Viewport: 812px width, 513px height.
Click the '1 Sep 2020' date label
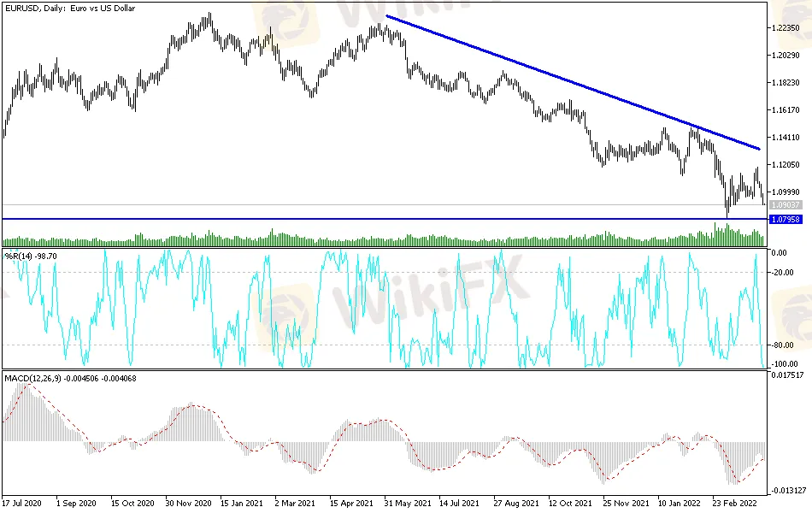[x=76, y=503]
